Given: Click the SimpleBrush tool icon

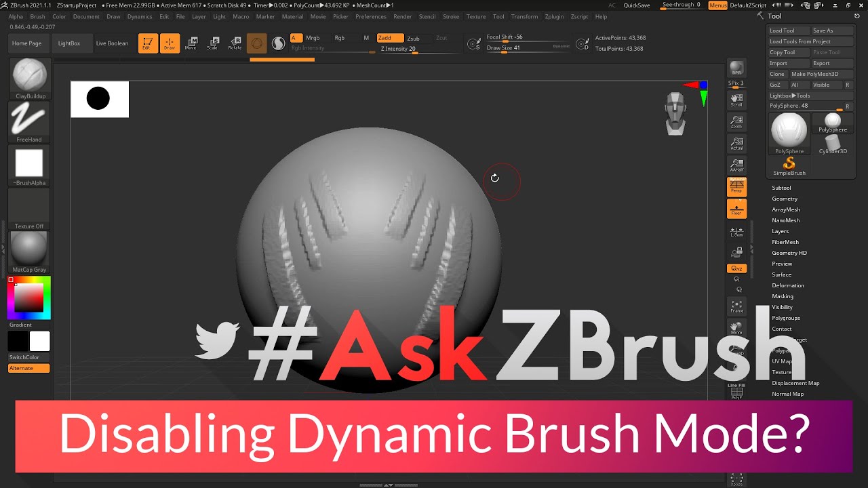Looking at the screenshot, I should click(x=789, y=166).
